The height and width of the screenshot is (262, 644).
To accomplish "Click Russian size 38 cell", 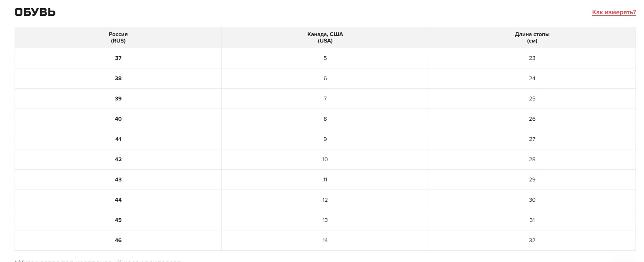I will click(118, 79).
